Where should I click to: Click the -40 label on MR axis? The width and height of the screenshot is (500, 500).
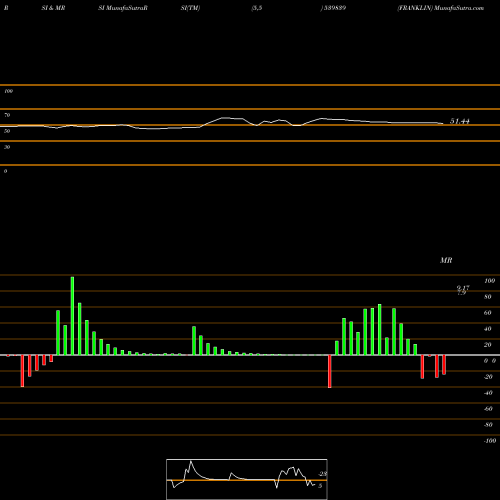click(x=488, y=393)
